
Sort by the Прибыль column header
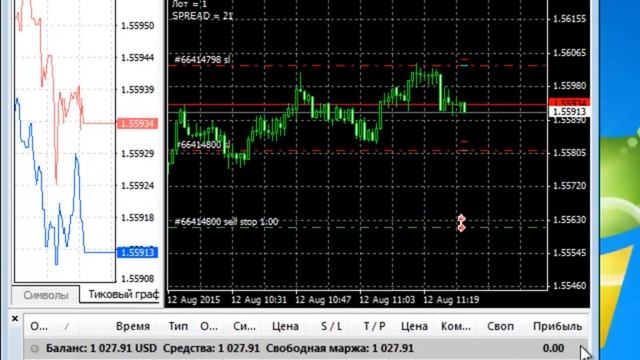coord(557,327)
